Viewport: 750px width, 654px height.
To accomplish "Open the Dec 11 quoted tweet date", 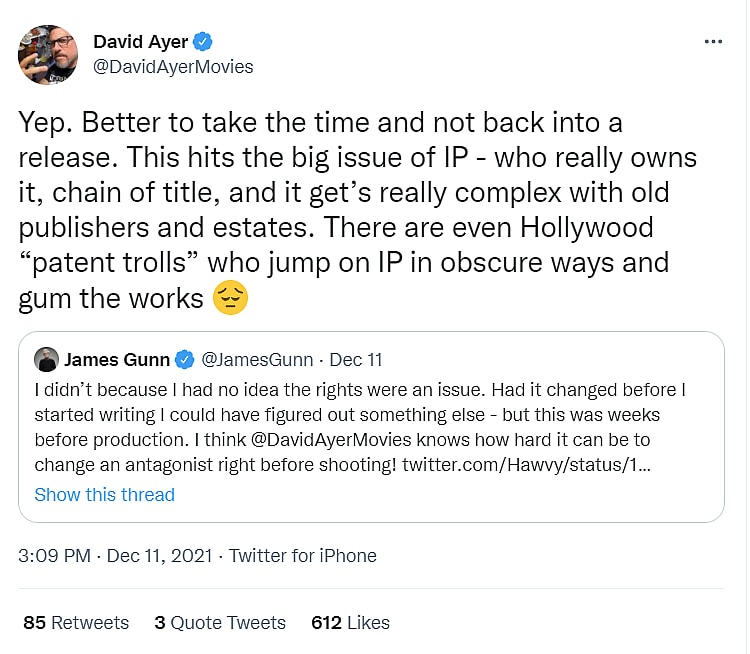I will click(356, 359).
